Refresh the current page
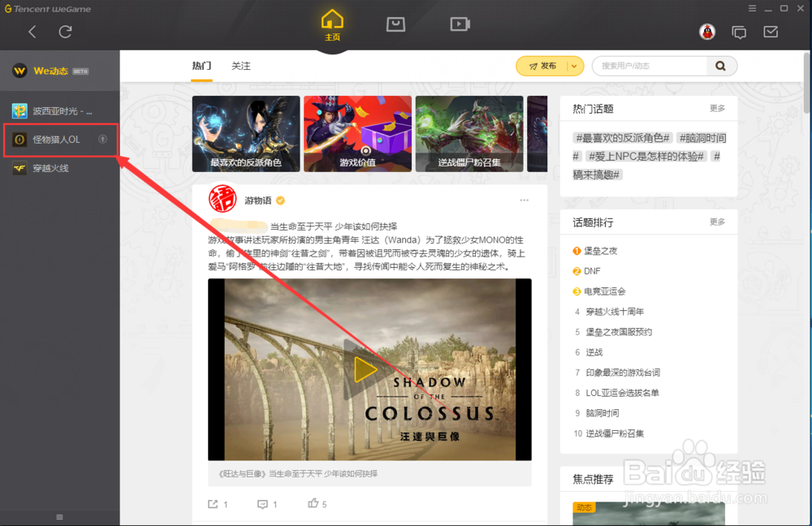The width and height of the screenshot is (812, 526). [x=65, y=32]
